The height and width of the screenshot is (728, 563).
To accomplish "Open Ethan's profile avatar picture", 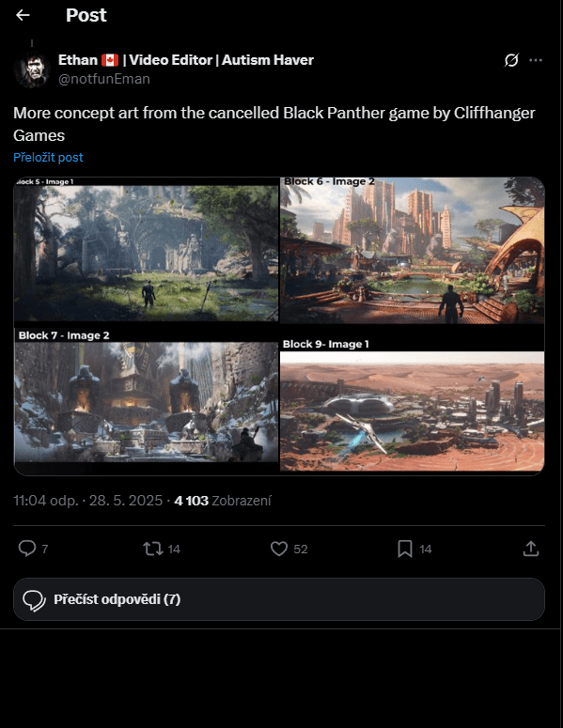I will (32, 70).
